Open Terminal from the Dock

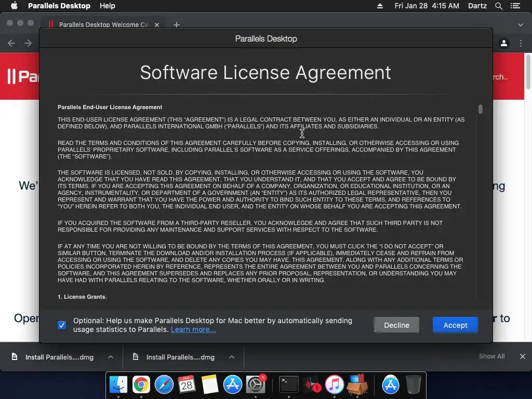tap(289, 384)
